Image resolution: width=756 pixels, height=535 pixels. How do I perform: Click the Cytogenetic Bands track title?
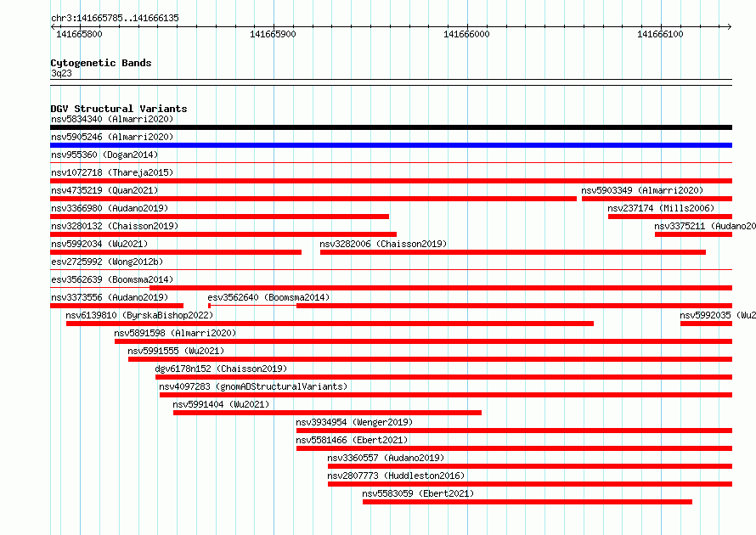pos(101,63)
